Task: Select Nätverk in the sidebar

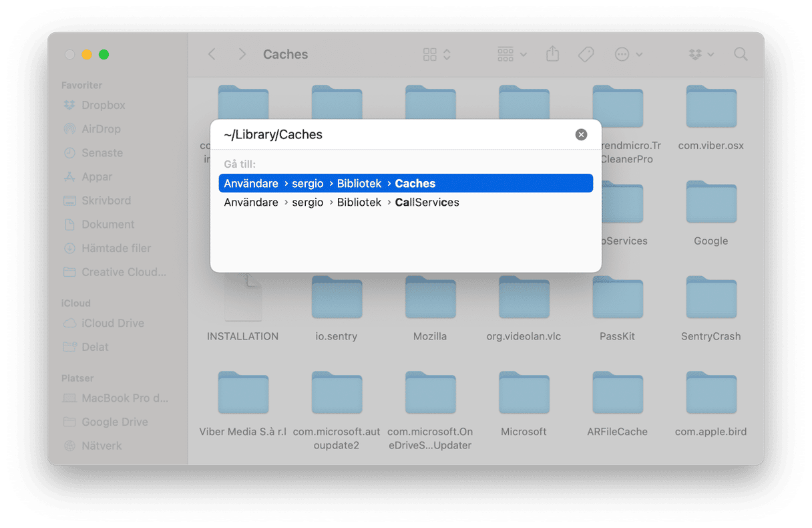Action: 93,446
